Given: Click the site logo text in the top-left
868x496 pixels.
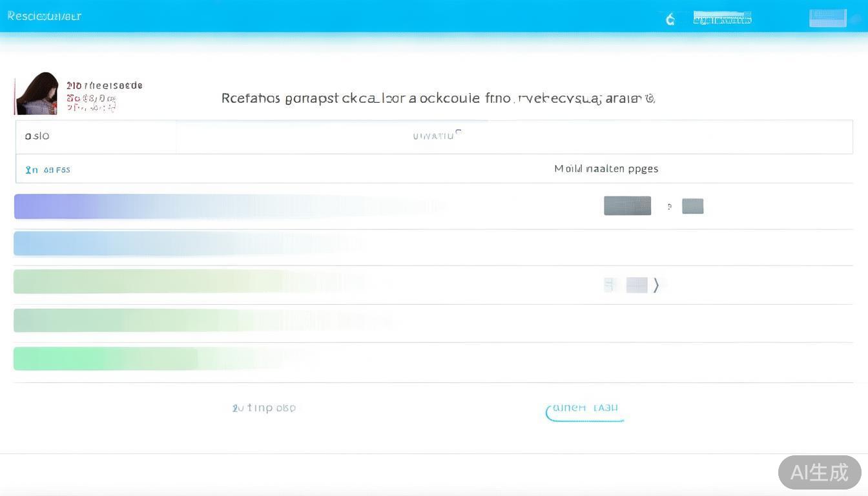Looking at the screenshot, I should (x=44, y=16).
